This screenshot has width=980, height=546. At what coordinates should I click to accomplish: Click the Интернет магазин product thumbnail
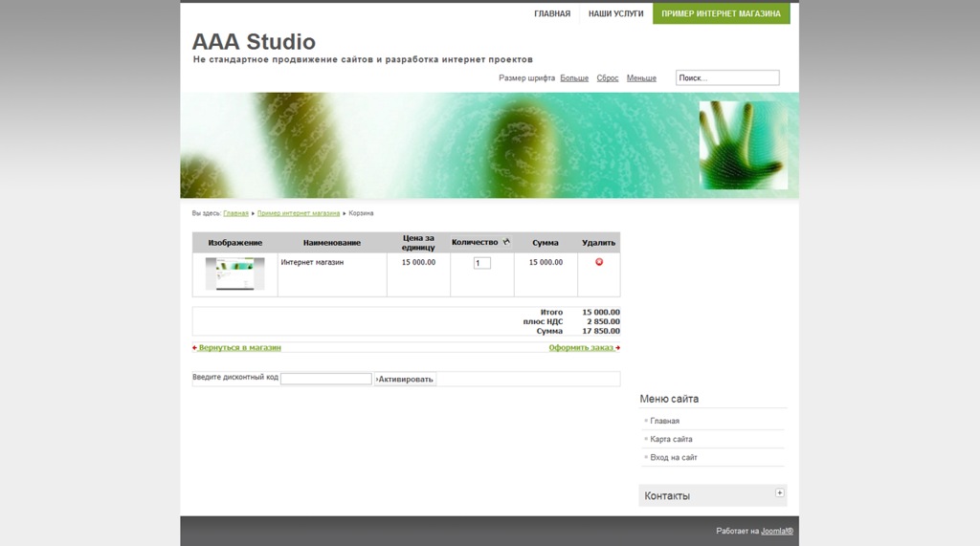coord(235,273)
